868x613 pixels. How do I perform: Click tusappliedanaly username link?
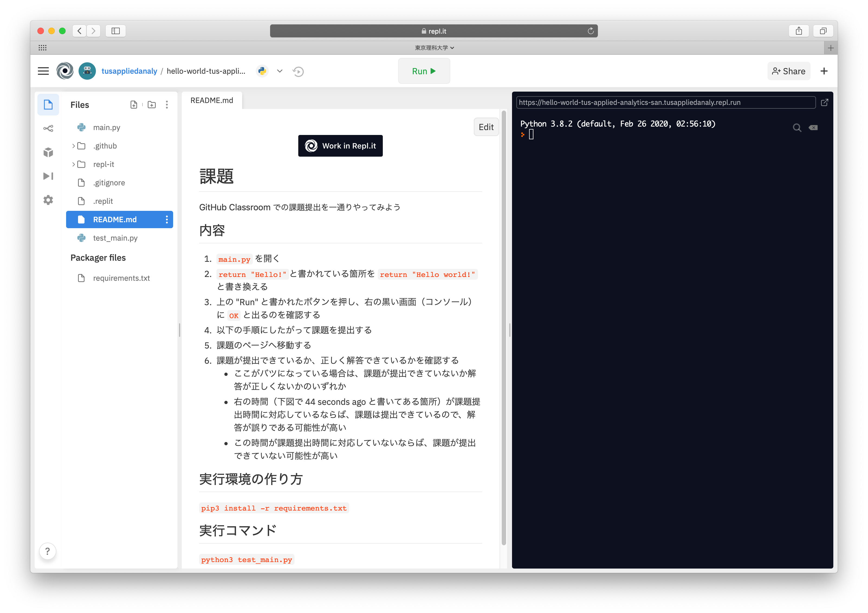click(129, 71)
